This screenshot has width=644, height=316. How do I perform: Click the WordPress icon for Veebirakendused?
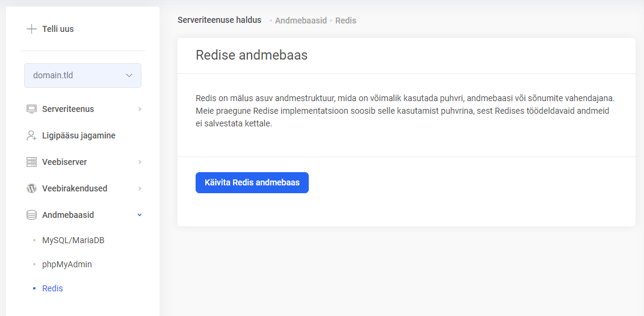pyautogui.click(x=32, y=188)
